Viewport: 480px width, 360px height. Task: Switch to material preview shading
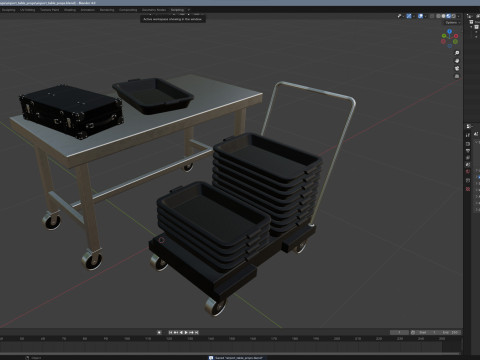449,16
